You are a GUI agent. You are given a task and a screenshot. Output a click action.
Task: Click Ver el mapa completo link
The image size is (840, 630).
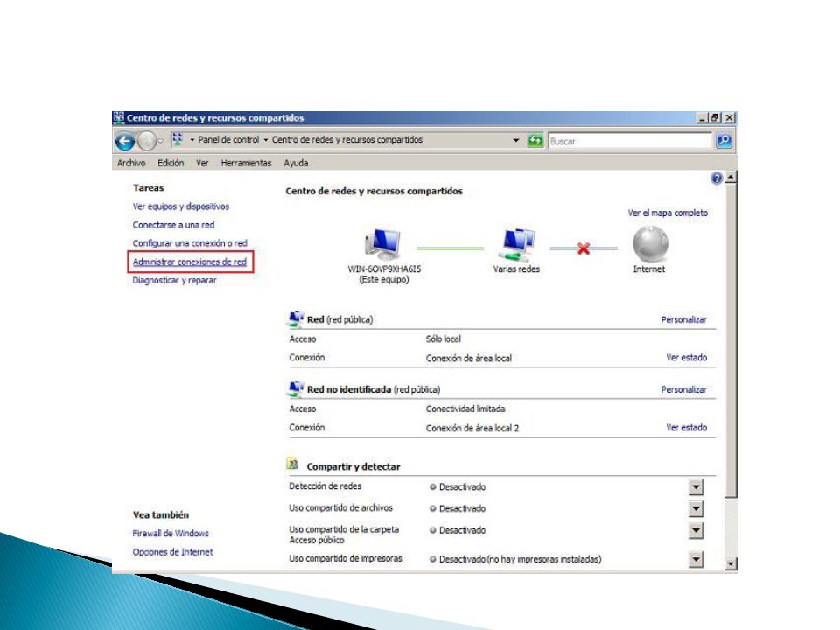[668, 213]
